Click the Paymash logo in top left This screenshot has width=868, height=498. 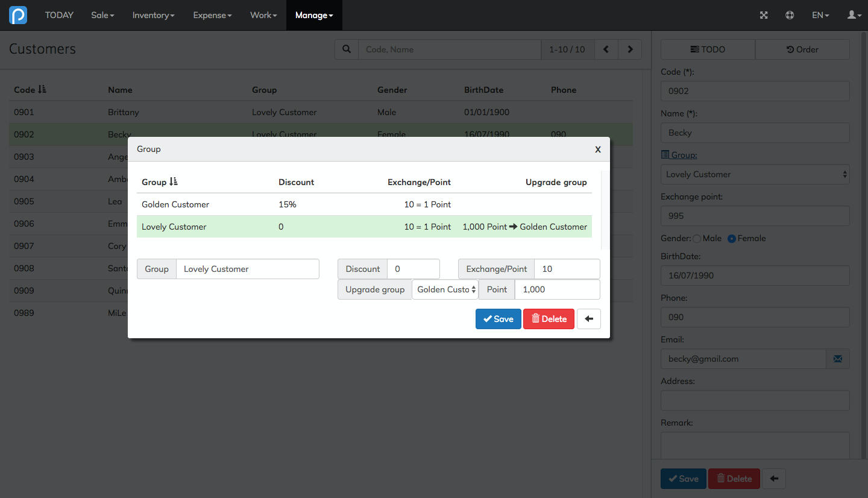pyautogui.click(x=17, y=14)
